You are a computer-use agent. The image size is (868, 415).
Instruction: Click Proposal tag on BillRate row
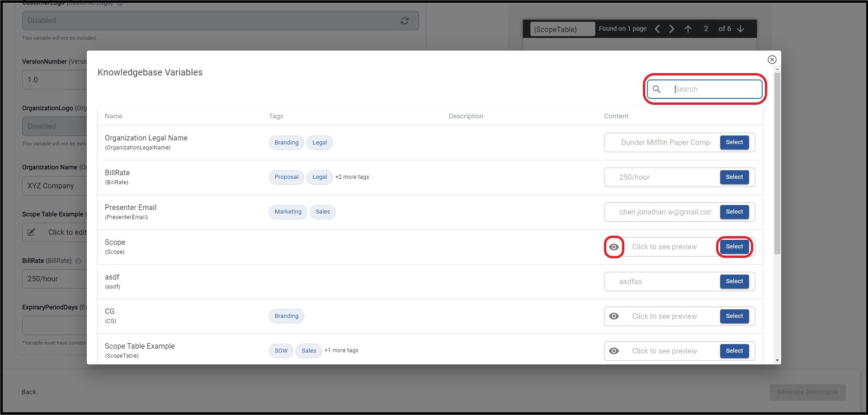[287, 177]
